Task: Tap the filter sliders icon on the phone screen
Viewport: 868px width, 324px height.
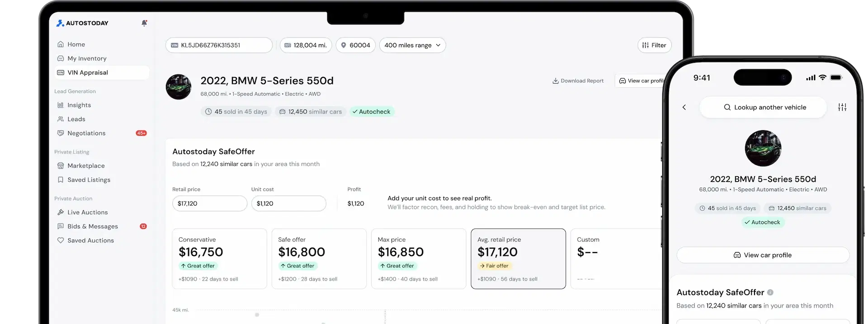Action: (x=842, y=107)
